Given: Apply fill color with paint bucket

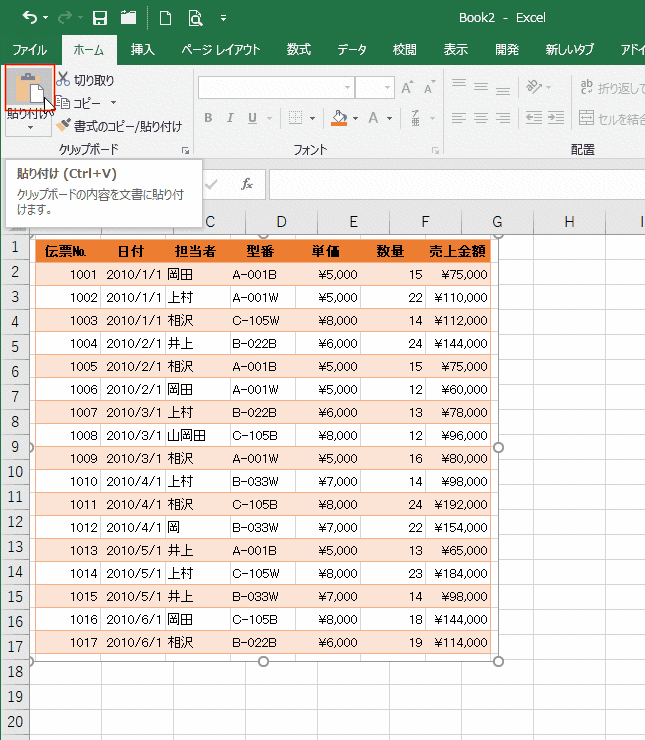Looking at the screenshot, I should click(339, 118).
